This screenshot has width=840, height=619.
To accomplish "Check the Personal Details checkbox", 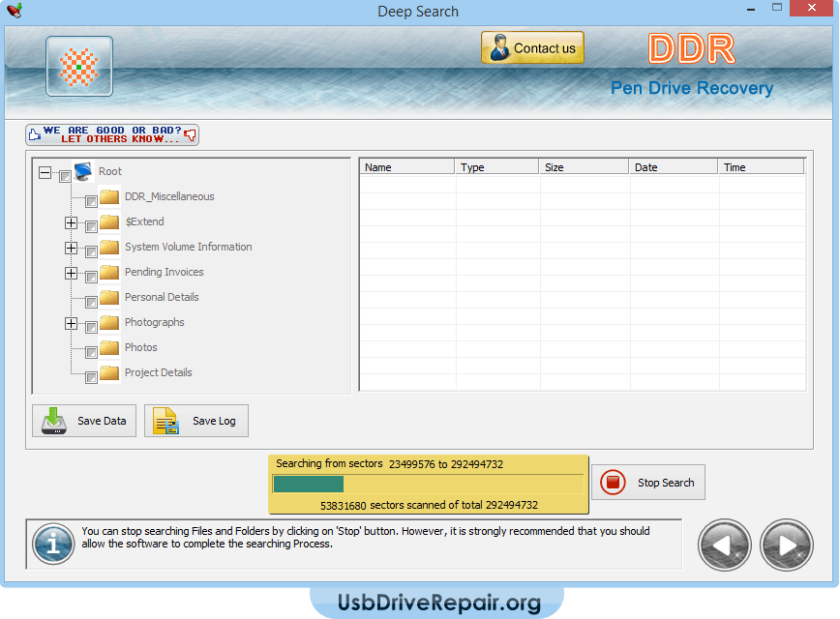I will (91, 302).
